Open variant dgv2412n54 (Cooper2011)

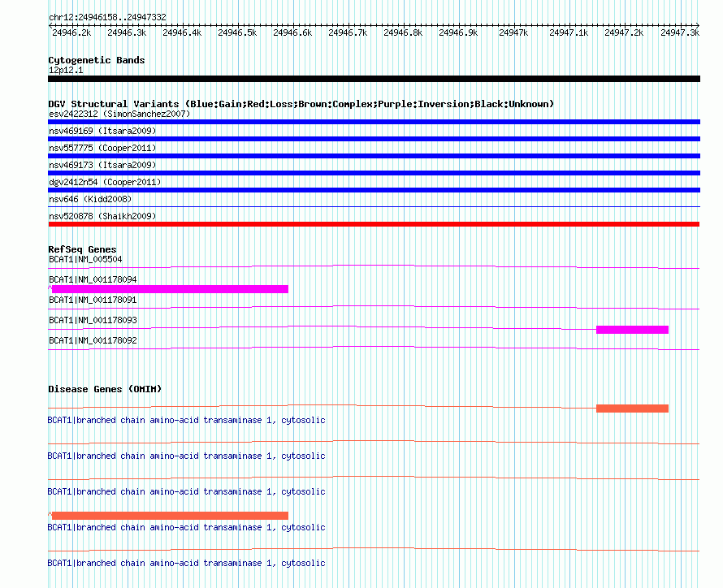[x=105, y=182]
